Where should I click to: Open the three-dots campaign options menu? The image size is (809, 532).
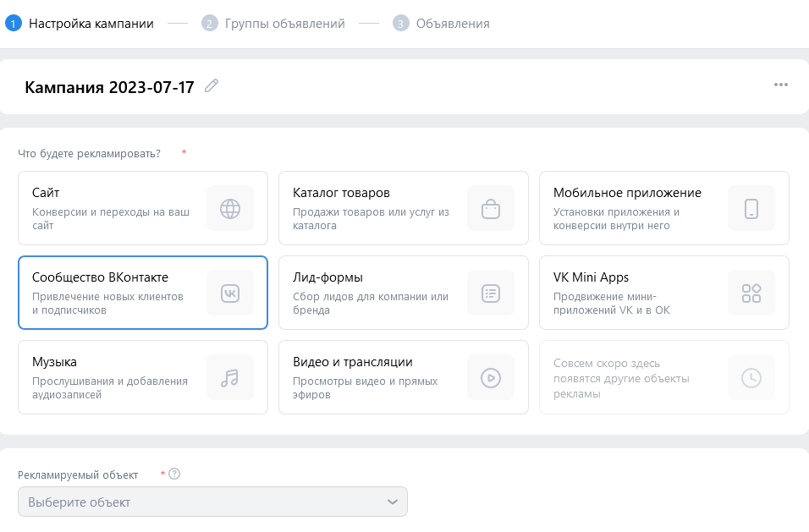click(780, 85)
